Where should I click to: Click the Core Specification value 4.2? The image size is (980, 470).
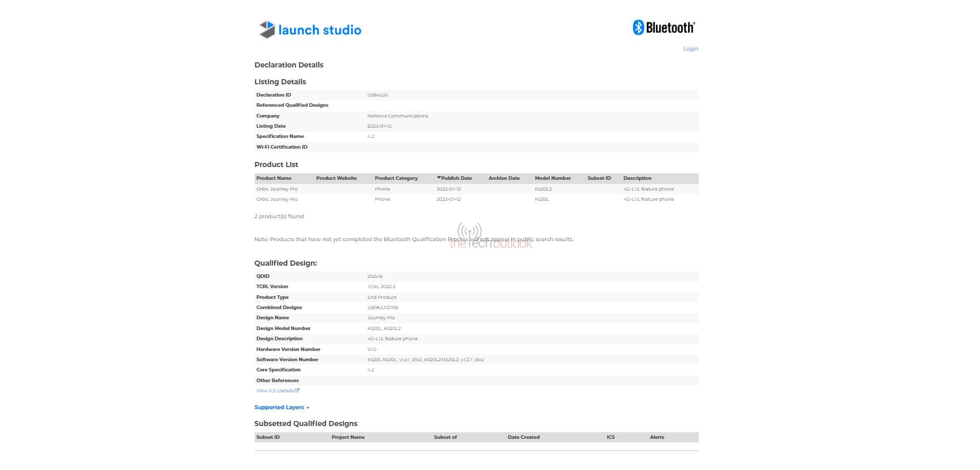coord(371,370)
